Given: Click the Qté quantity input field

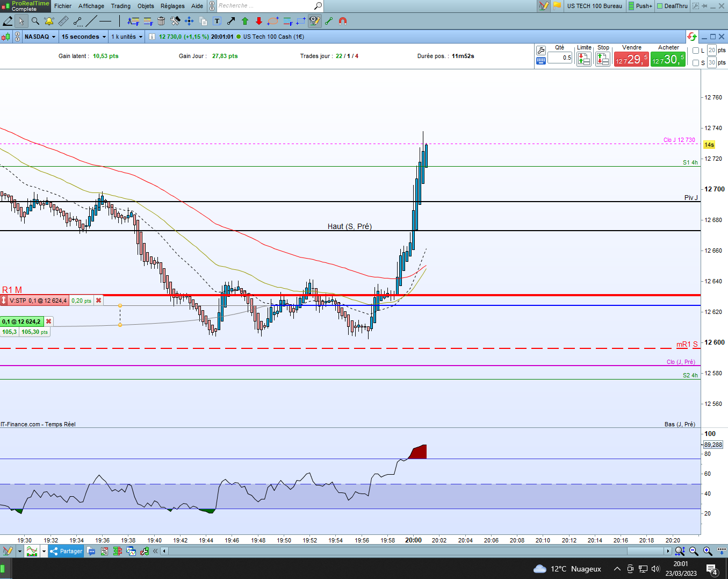Looking at the screenshot, I should (x=560, y=58).
